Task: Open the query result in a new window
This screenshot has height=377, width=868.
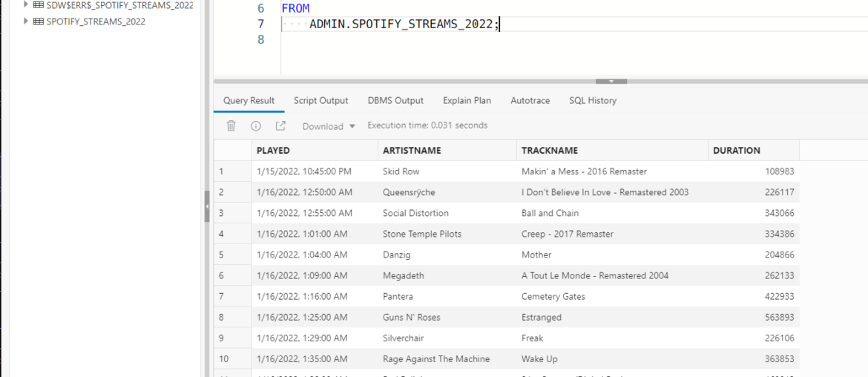Action: pyautogui.click(x=280, y=125)
